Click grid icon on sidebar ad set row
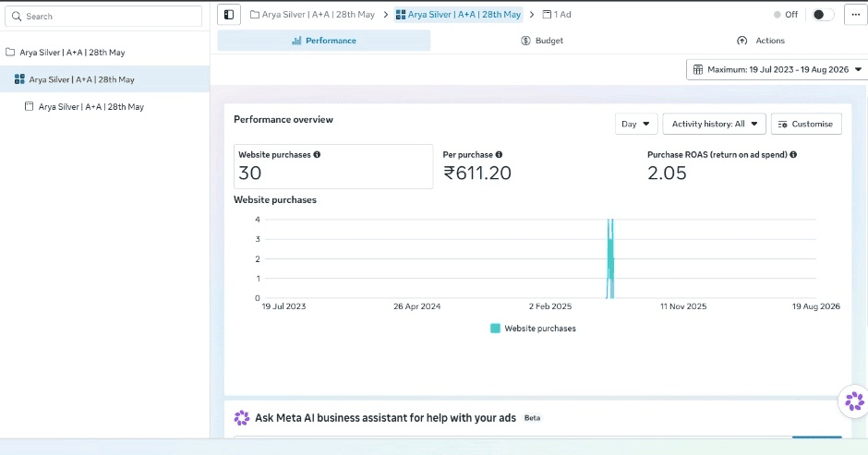868x455 pixels. (x=19, y=79)
